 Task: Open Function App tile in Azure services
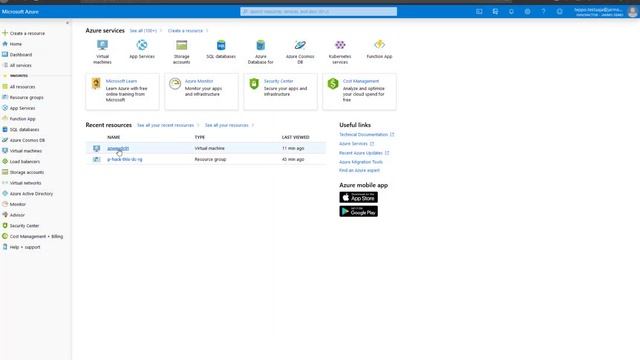pos(379,49)
